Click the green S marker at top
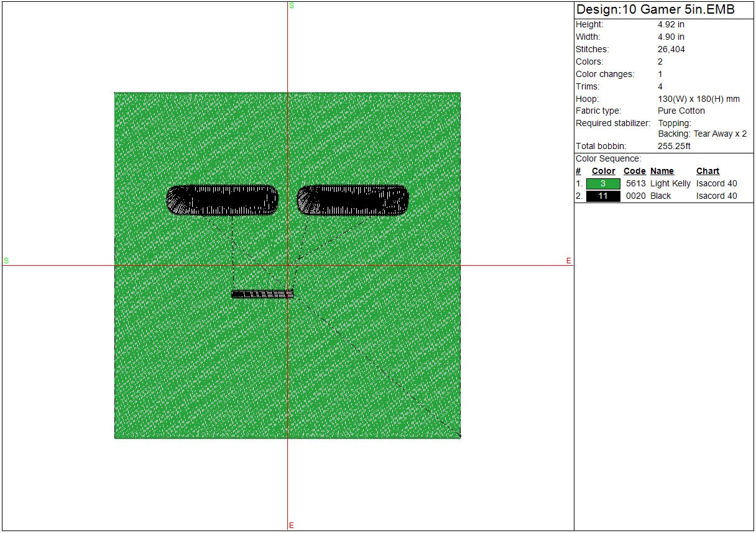Viewport: 756px width, 533px height. coord(292,6)
